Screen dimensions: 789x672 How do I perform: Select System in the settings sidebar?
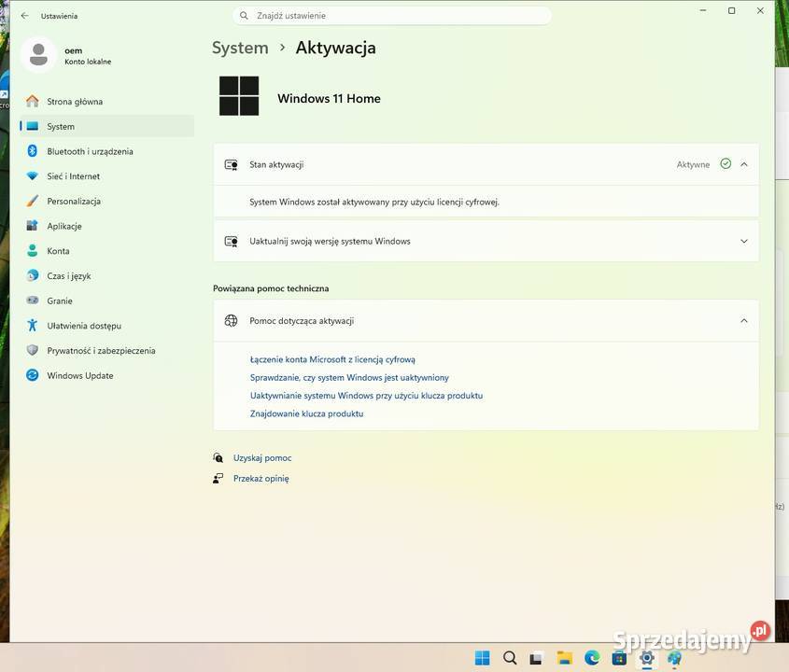106,126
